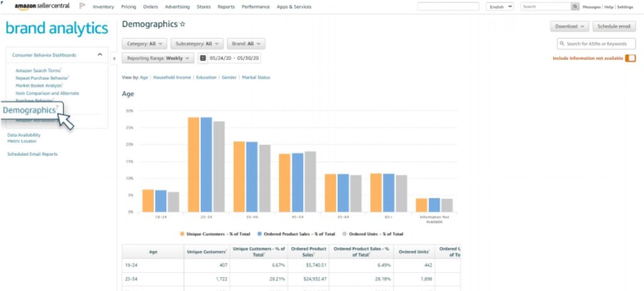This screenshot has width=644, height=291.
Task: Toggle Unique Customers orange legend marker
Action: click(182, 234)
